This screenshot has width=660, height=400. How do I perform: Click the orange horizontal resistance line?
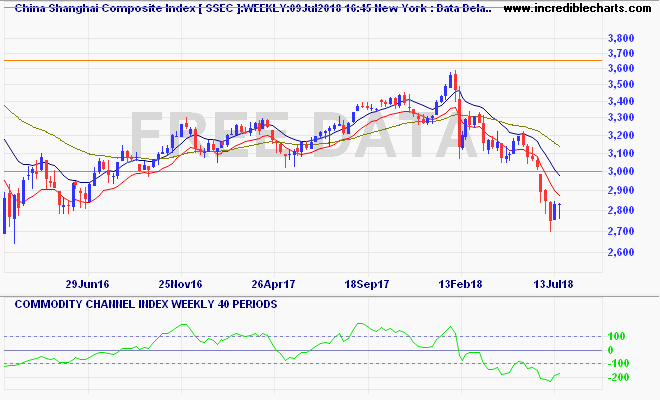pyautogui.click(x=300, y=61)
